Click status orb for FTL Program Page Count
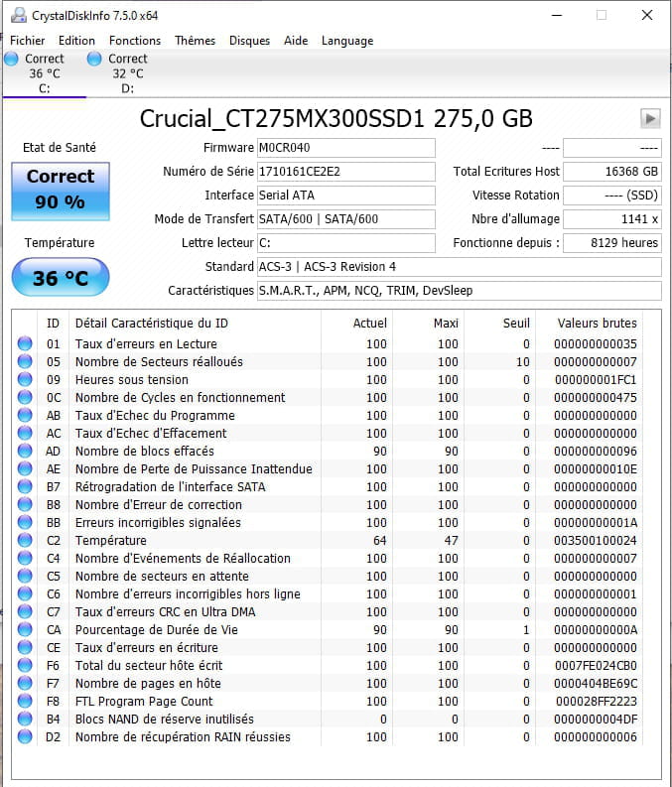Viewport: 672px width, 787px height. coord(25,702)
